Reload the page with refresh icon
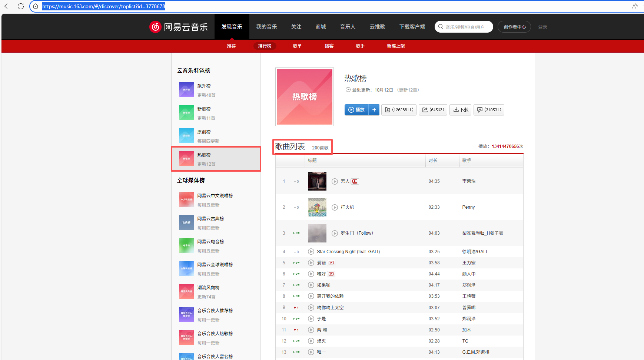 click(x=21, y=6)
